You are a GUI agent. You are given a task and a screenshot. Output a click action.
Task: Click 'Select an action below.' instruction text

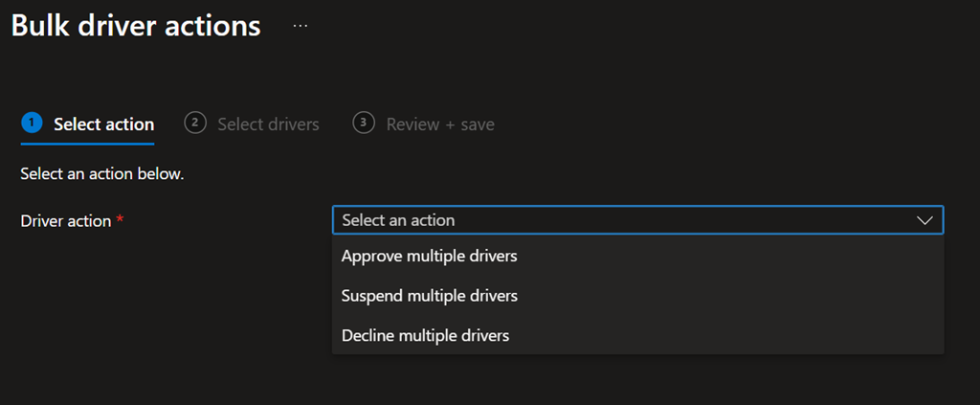click(x=101, y=175)
